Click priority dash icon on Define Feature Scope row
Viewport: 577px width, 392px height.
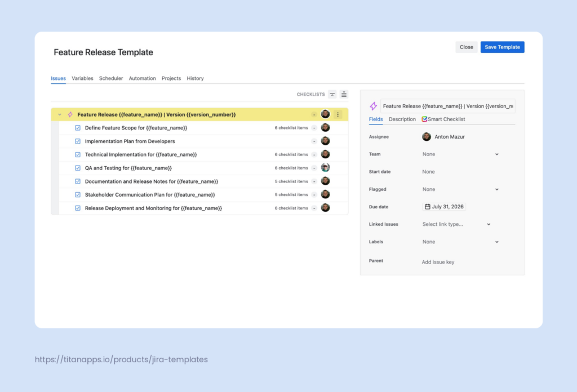[x=314, y=128]
